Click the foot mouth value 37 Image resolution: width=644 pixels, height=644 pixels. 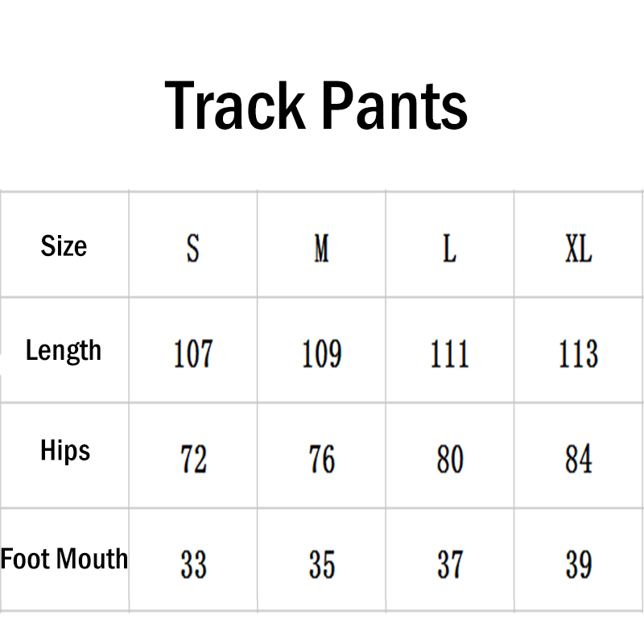449,564
